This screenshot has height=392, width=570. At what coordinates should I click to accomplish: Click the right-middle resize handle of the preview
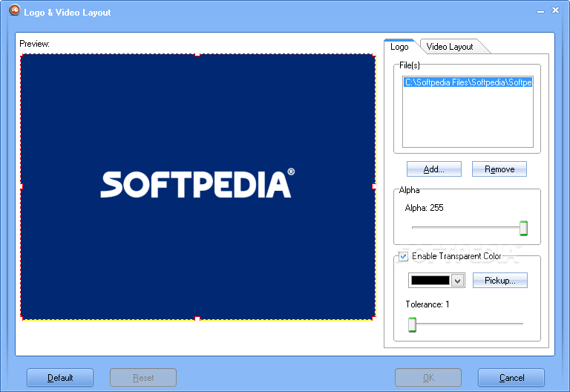point(374,186)
